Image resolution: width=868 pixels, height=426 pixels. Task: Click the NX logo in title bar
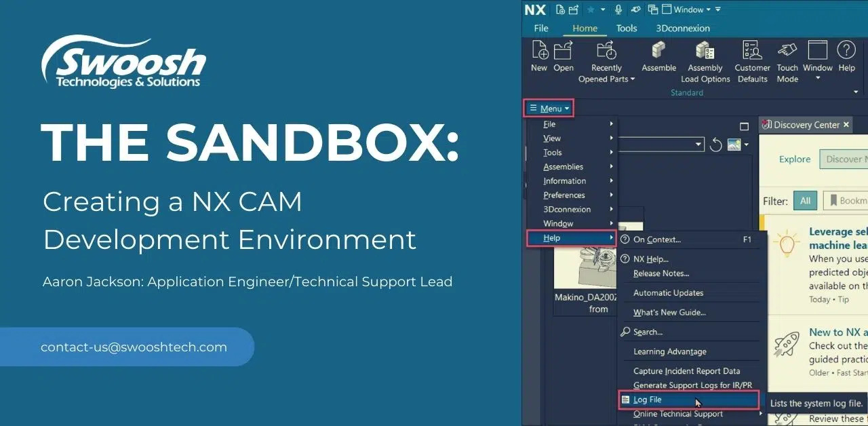click(x=535, y=9)
